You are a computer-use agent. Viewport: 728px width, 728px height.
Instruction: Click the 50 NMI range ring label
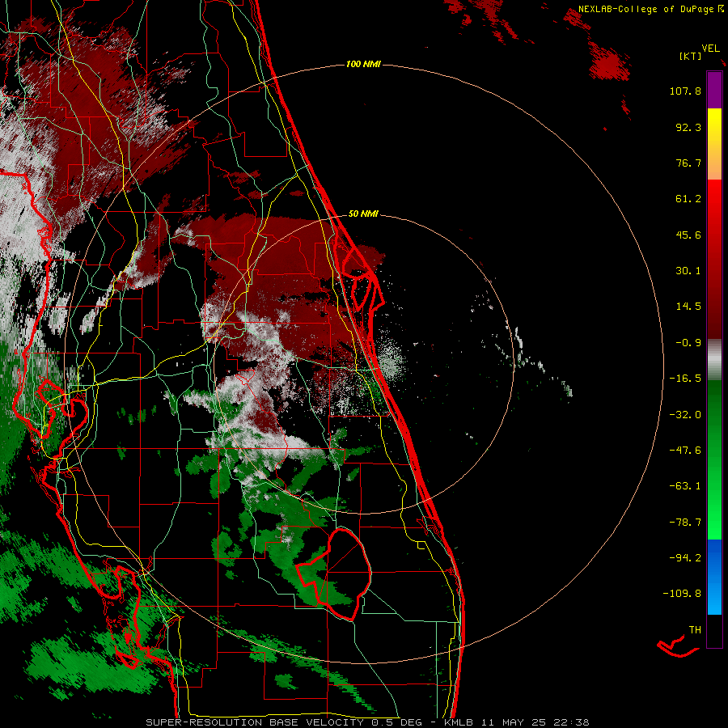[363, 214]
